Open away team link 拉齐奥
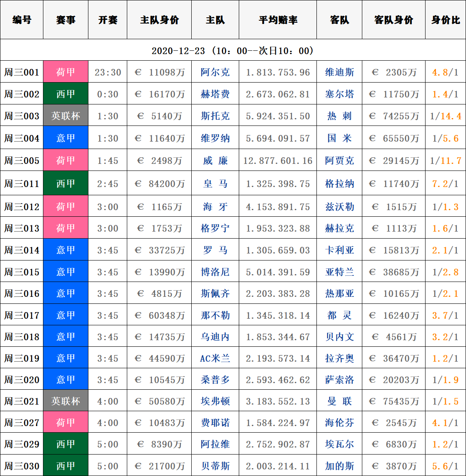Image resolution: width=466 pixels, height=476 pixels. click(x=339, y=358)
